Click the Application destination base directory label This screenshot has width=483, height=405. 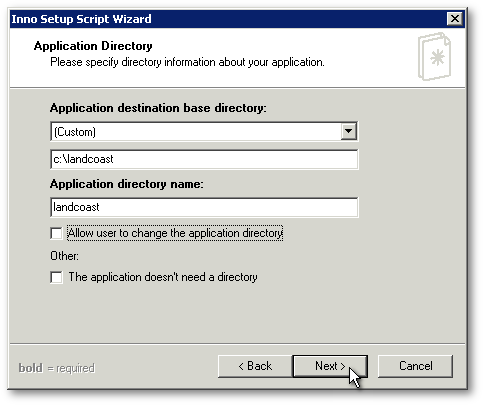[x=158, y=108]
